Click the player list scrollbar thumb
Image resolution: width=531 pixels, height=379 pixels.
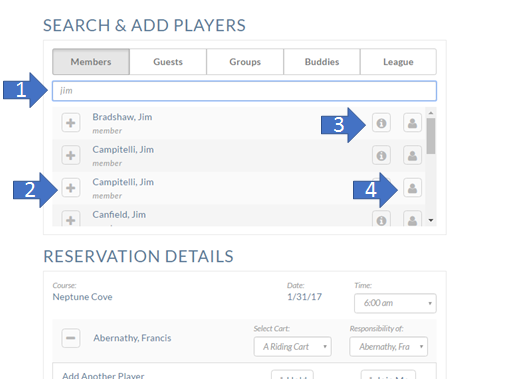point(431,136)
